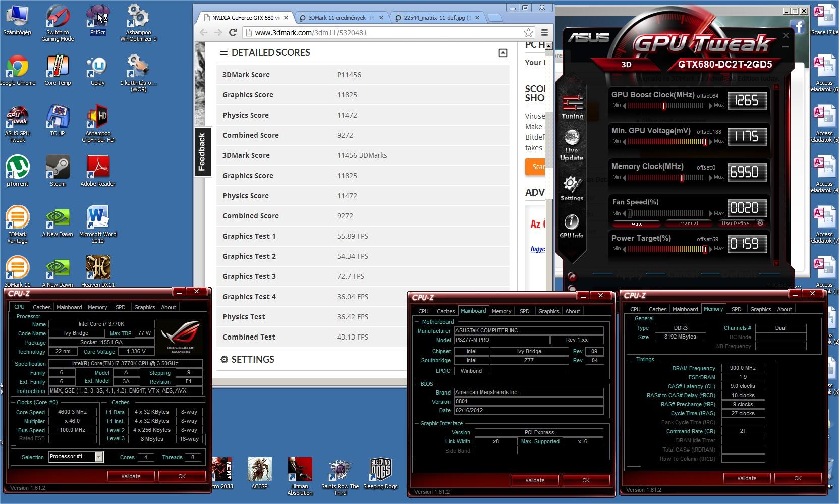Select the Uplay desktop shortcut
The width and height of the screenshot is (839, 504).
(98, 71)
